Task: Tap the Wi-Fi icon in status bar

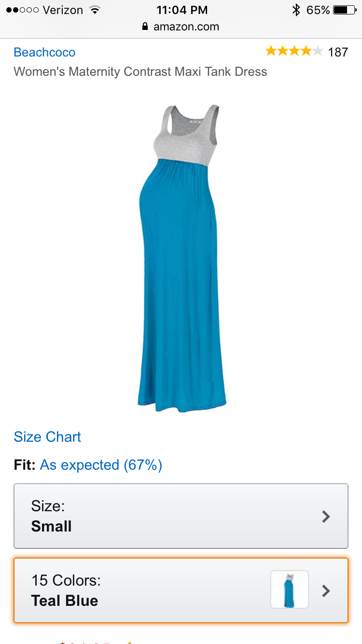Action: [x=95, y=10]
